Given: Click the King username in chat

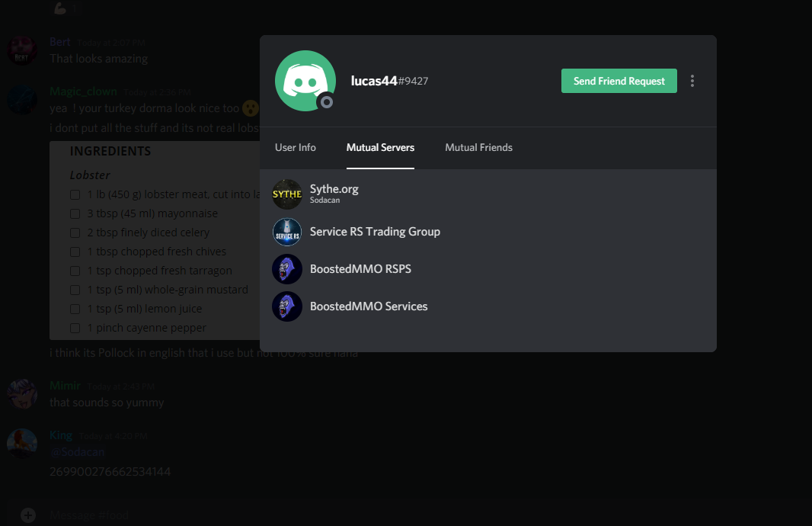Looking at the screenshot, I should (61, 435).
